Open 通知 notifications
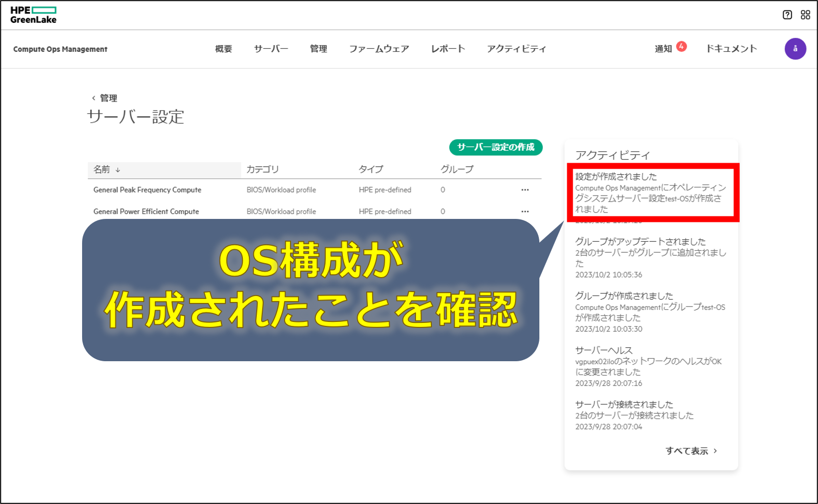Viewport: 818px width, 504px height. [663, 49]
